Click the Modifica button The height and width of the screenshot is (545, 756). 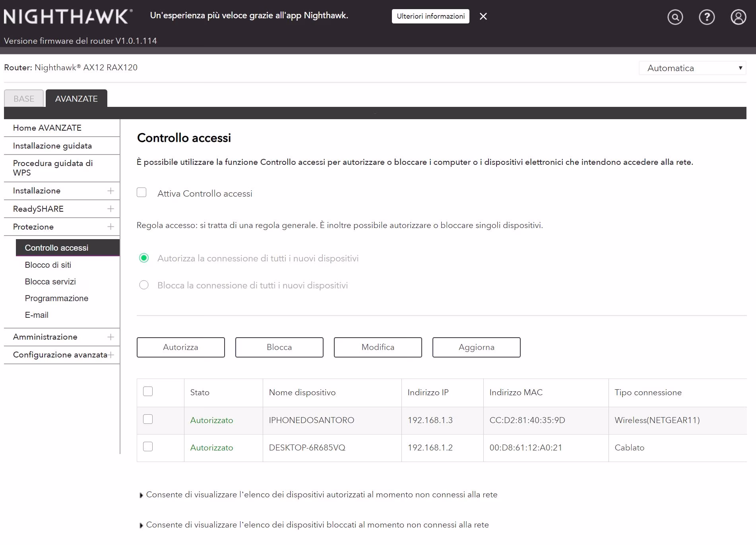tap(378, 347)
